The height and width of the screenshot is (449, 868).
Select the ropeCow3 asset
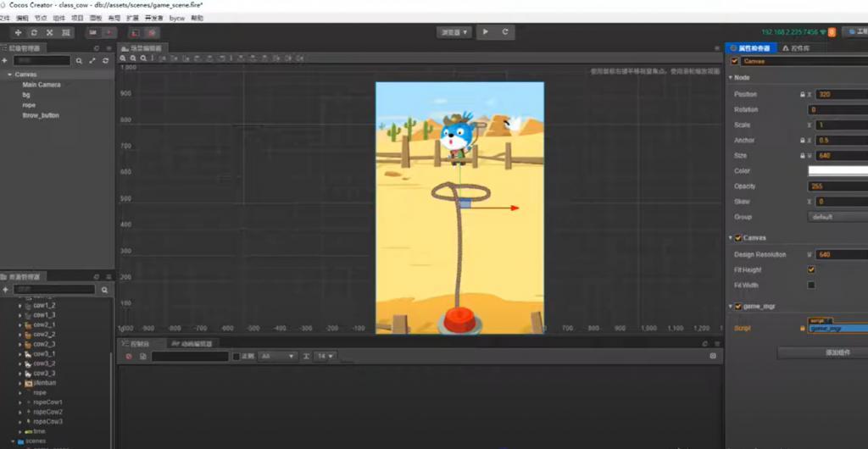click(x=47, y=421)
